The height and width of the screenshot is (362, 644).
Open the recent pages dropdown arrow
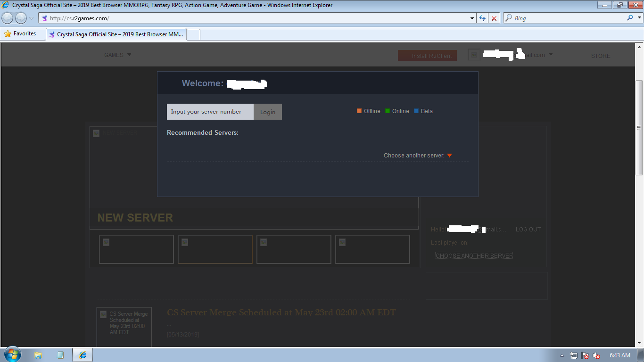[x=32, y=18]
